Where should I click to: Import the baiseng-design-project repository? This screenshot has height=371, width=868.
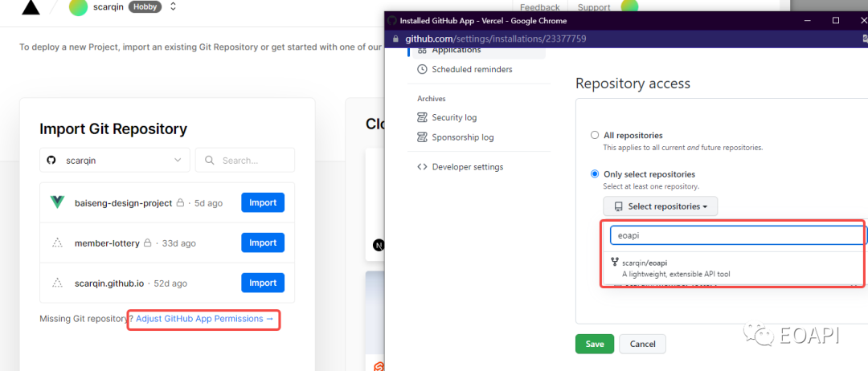[x=262, y=202]
